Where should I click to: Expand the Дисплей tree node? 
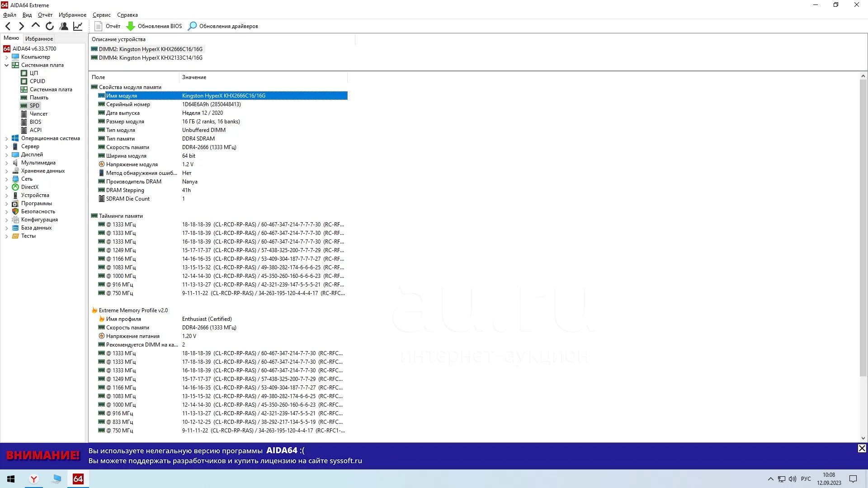coord(6,155)
